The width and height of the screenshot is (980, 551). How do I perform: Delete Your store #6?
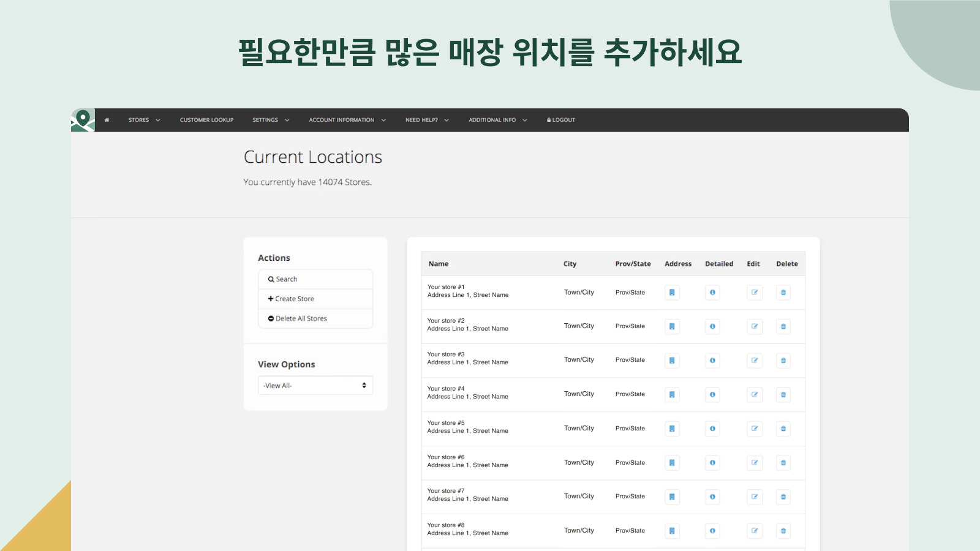[783, 463]
